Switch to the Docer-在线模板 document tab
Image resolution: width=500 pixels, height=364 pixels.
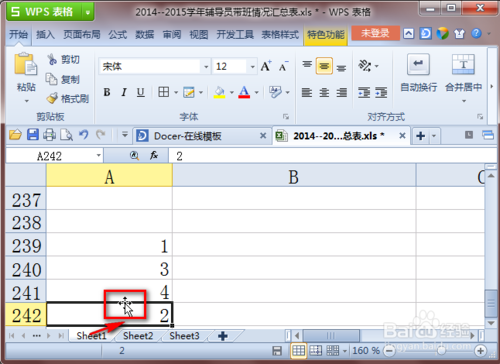tap(202, 136)
